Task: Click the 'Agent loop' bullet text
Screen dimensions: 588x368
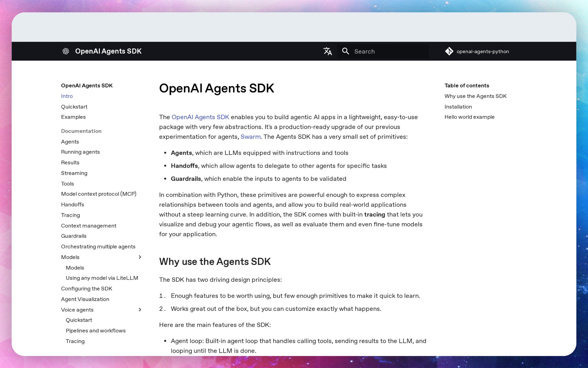Action: [x=299, y=346]
